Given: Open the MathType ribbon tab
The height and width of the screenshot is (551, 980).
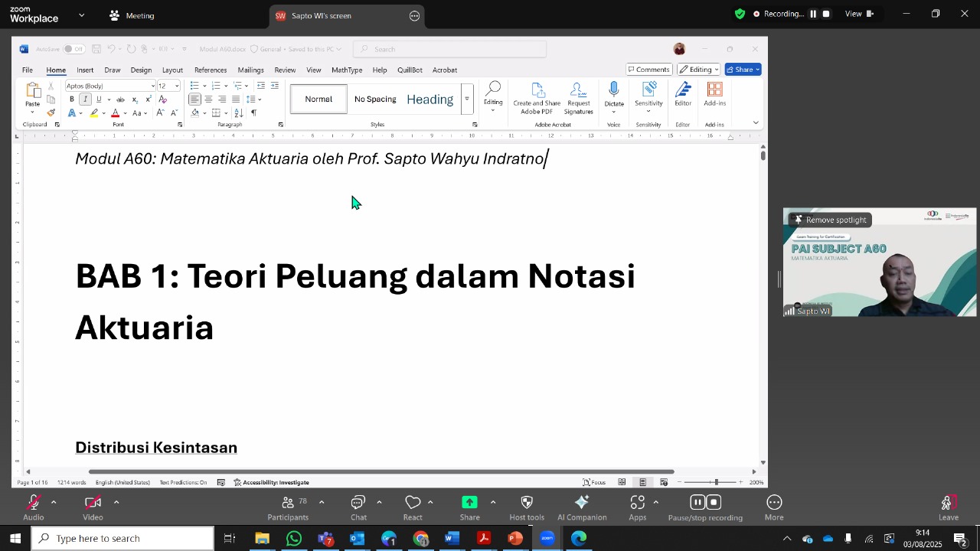Looking at the screenshot, I should [347, 70].
